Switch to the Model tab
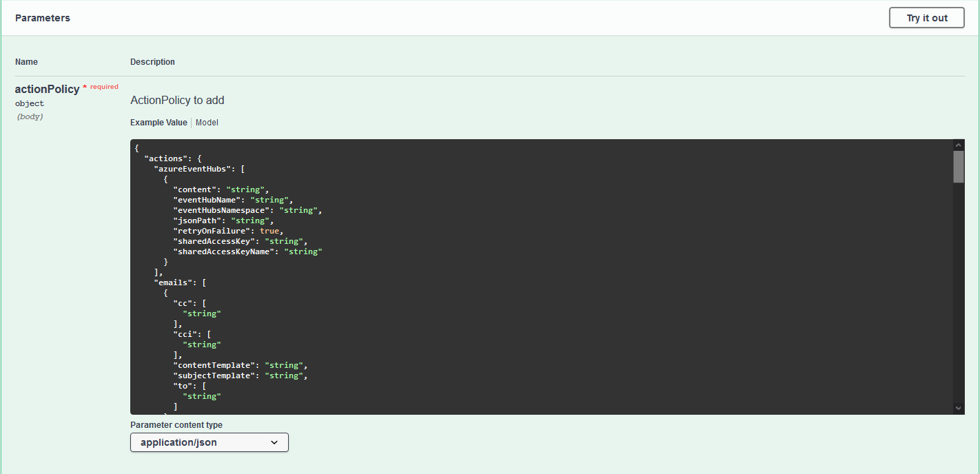Screen dimensions: 980x474 coord(207,123)
